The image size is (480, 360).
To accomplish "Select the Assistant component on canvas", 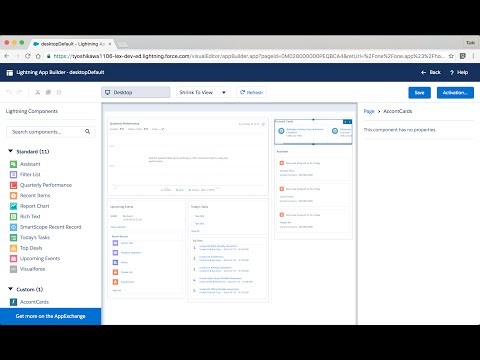I will click(x=313, y=193).
